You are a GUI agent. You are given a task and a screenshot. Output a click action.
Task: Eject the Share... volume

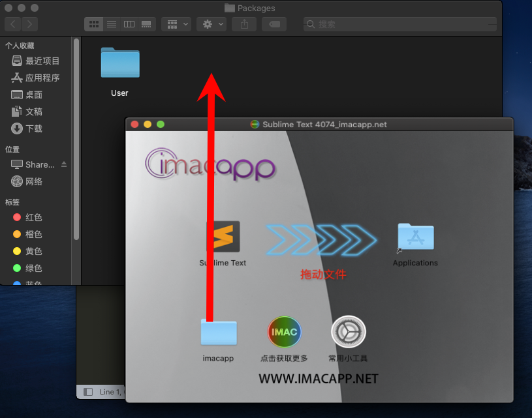[x=64, y=164]
